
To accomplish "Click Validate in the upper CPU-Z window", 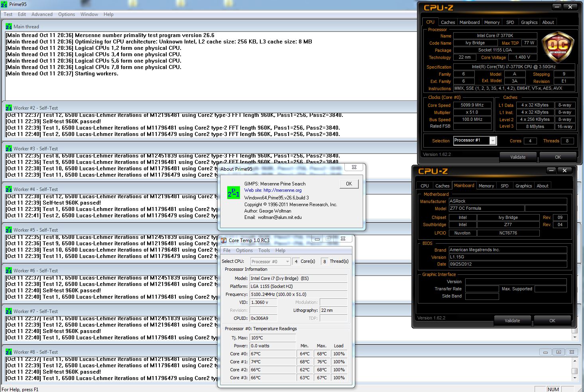I will click(x=518, y=157).
